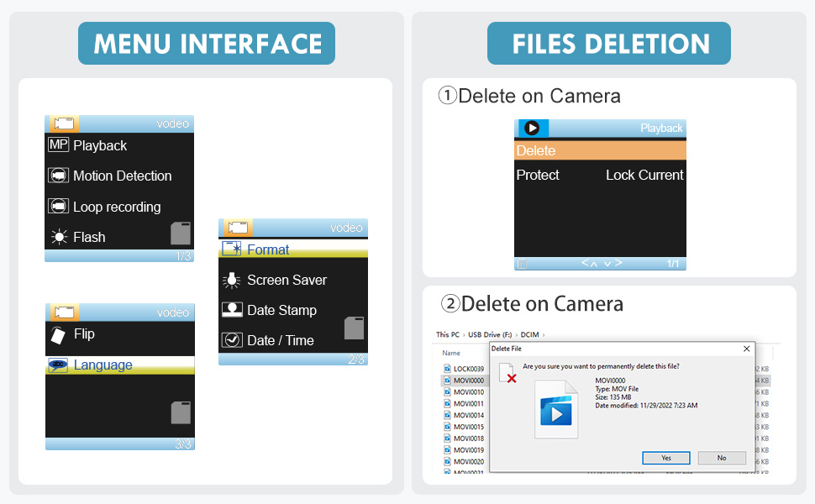The width and height of the screenshot is (815, 504).
Task: Click the Name column header
Action: pos(451,353)
